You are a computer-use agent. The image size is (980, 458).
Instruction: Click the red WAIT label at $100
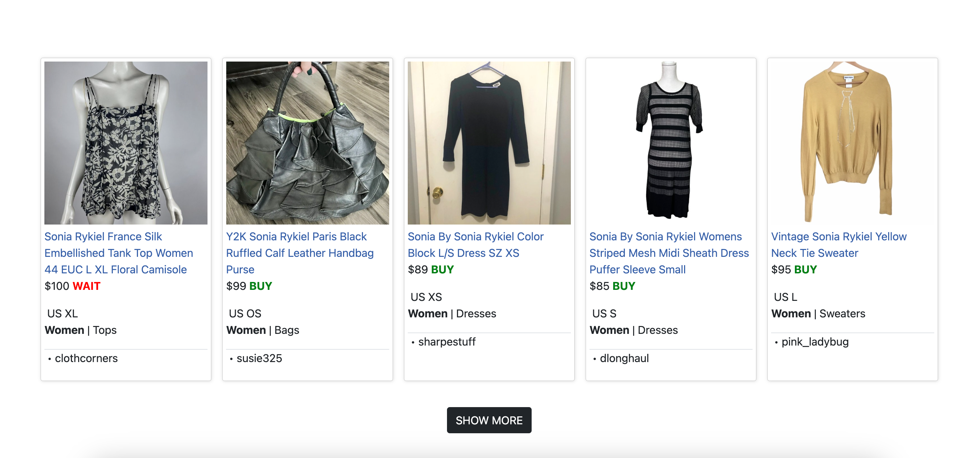pos(86,286)
